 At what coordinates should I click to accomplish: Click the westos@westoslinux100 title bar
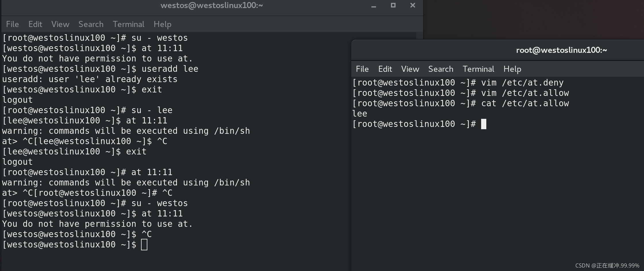pos(212,5)
